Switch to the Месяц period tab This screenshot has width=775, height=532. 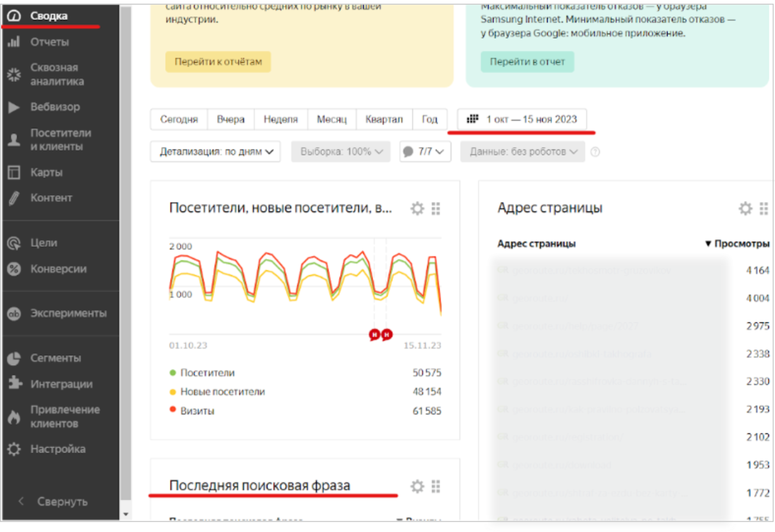pyautogui.click(x=332, y=119)
